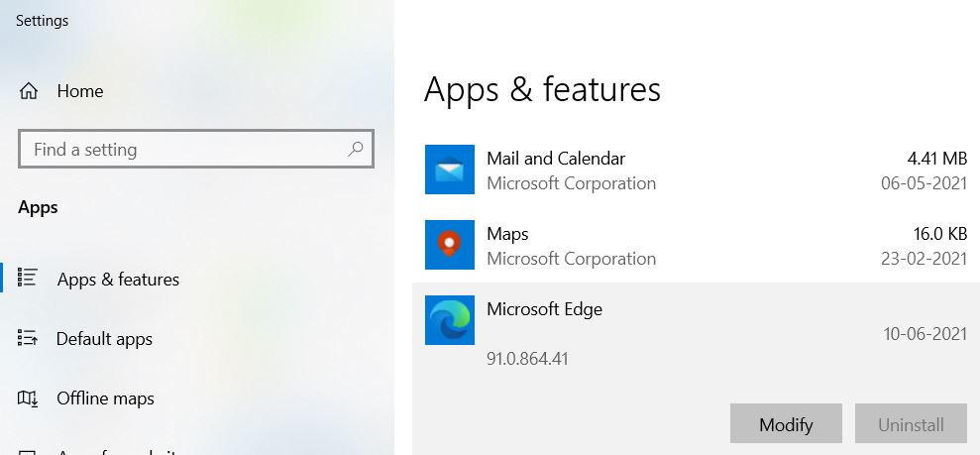This screenshot has height=455, width=980.
Task: Click the Apps section heading in sidebar
Action: tap(38, 208)
